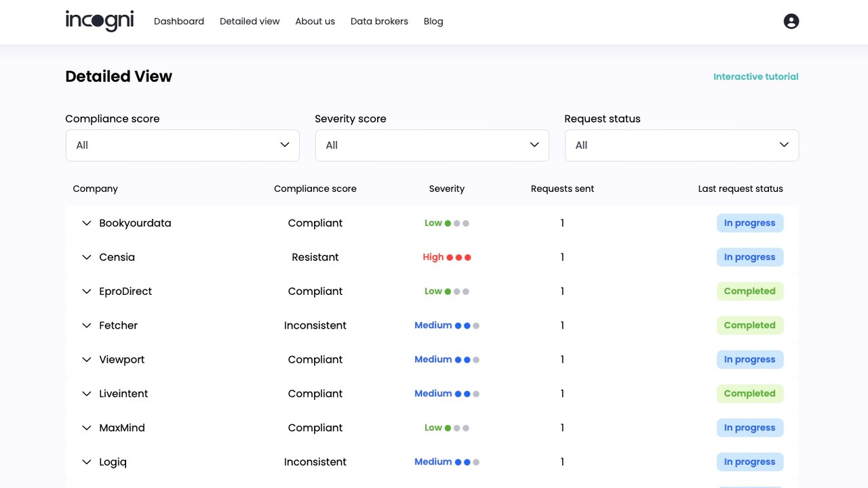Expand the Liveintent row chevron

click(86, 394)
